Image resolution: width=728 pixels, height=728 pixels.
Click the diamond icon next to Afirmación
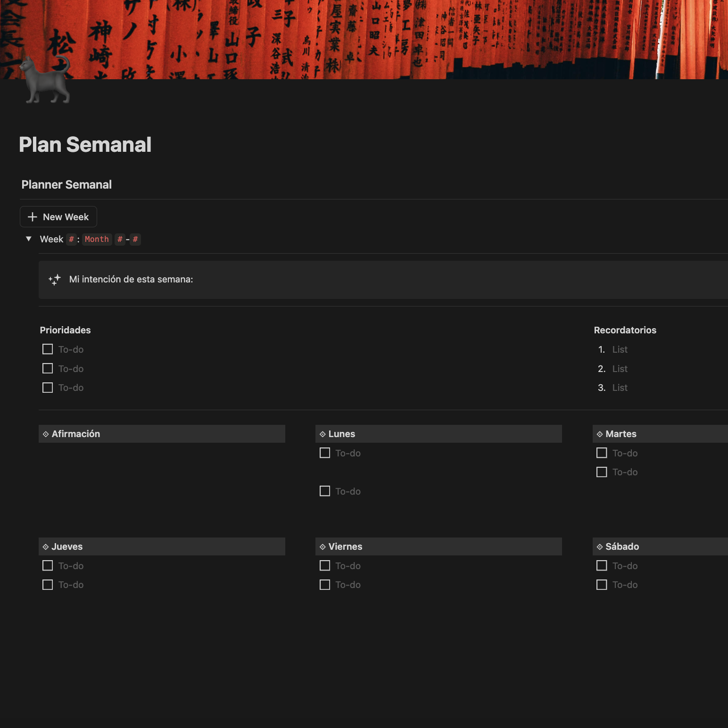[x=46, y=434]
